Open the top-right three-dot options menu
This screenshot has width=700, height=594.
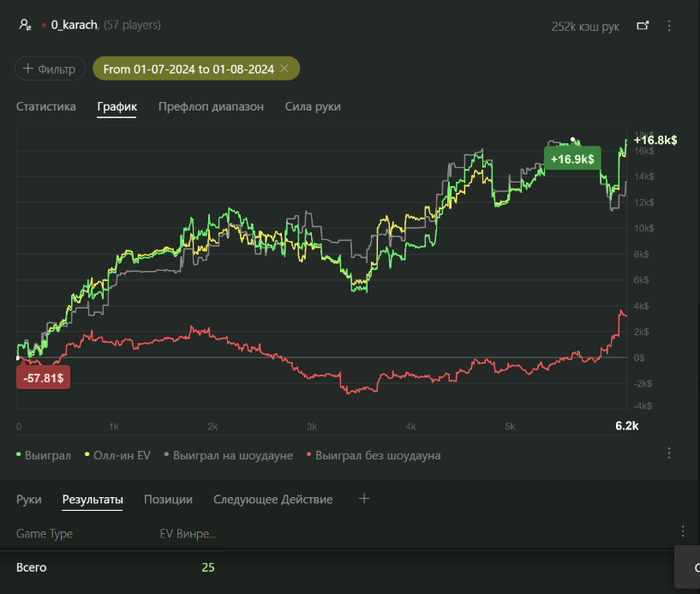pyautogui.click(x=669, y=26)
